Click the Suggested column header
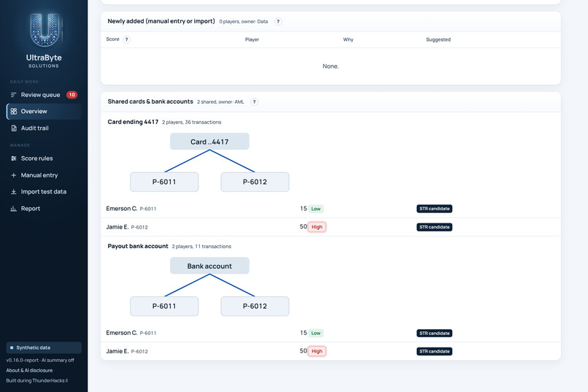Screen dimensions: 588x392 [x=438, y=39]
